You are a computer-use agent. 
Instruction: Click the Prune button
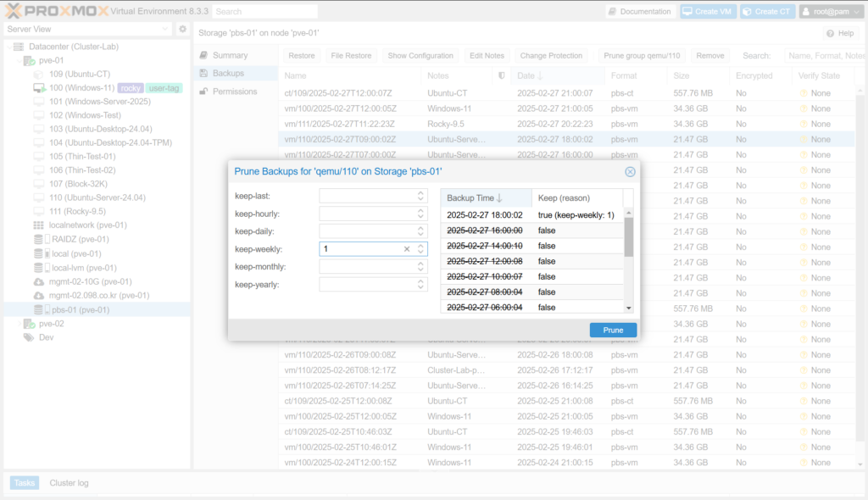click(613, 330)
